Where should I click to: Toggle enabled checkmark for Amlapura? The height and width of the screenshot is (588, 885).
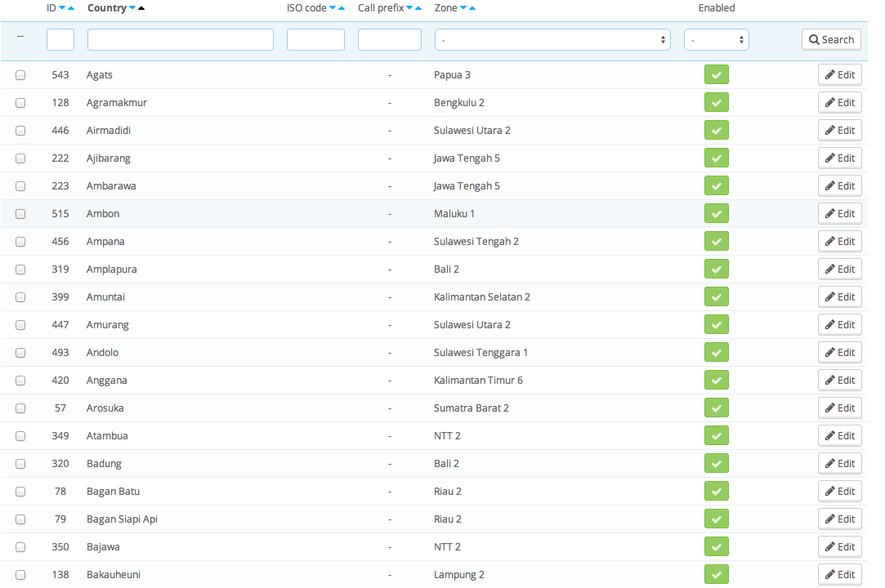pos(716,269)
